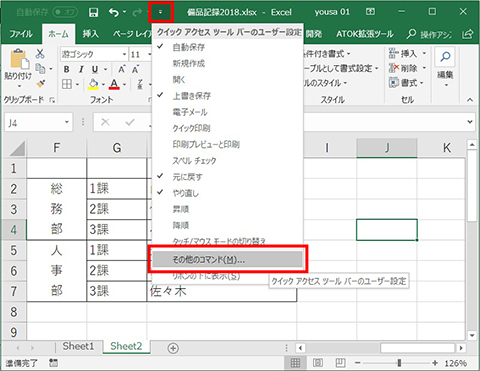Click the Borders icon
Viewport: 480px width, 371px height.
pyautogui.click(x=67, y=84)
